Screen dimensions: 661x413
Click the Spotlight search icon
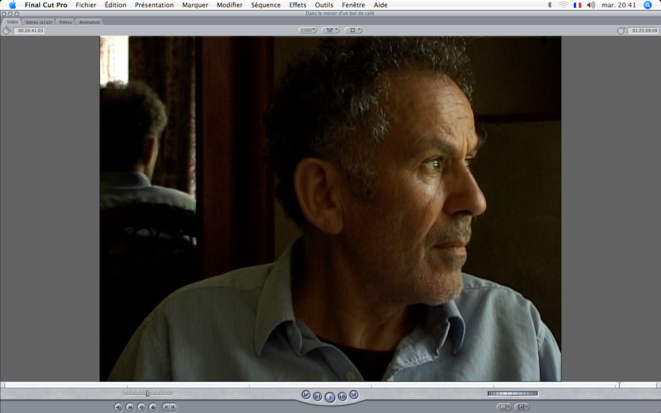(x=648, y=5)
